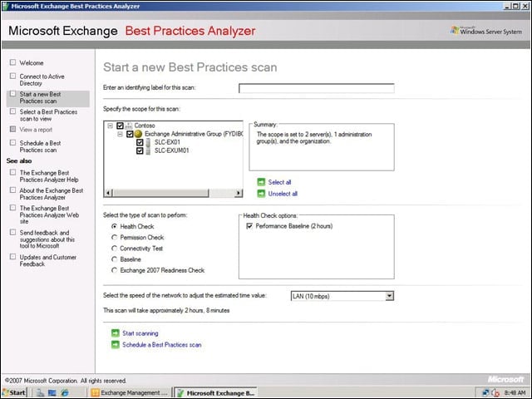
Task: Open Send feedback and suggestions link
Action: [x=47, y=239]
